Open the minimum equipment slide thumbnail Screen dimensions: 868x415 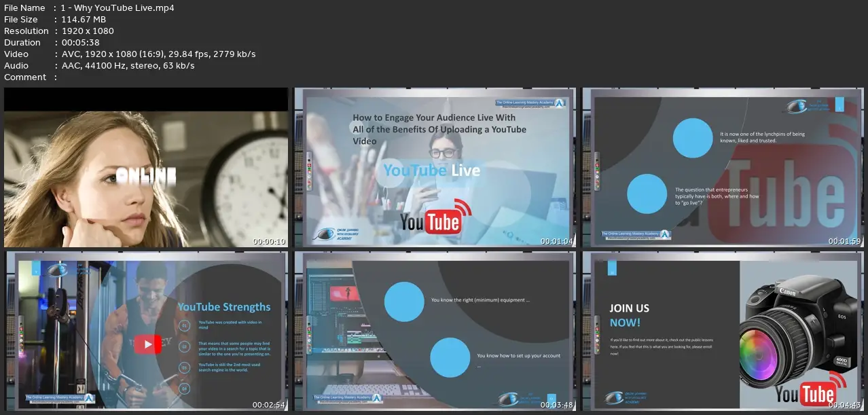point(435,331)
